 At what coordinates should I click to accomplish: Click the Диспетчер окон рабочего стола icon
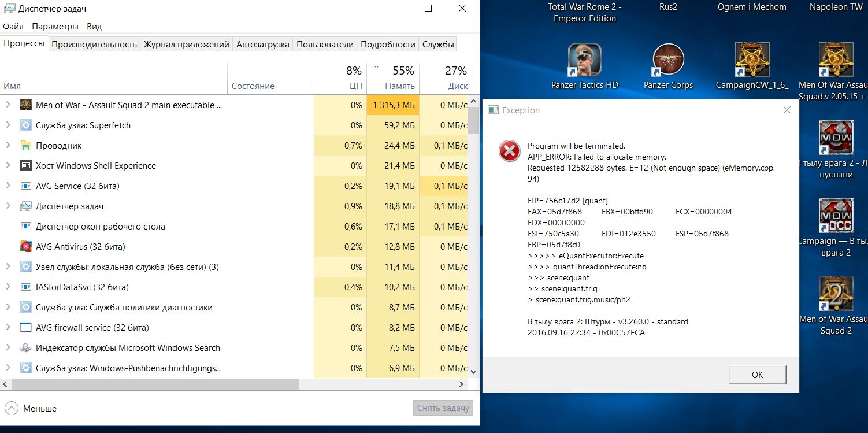pyautogui.click(x=26, y=226)
